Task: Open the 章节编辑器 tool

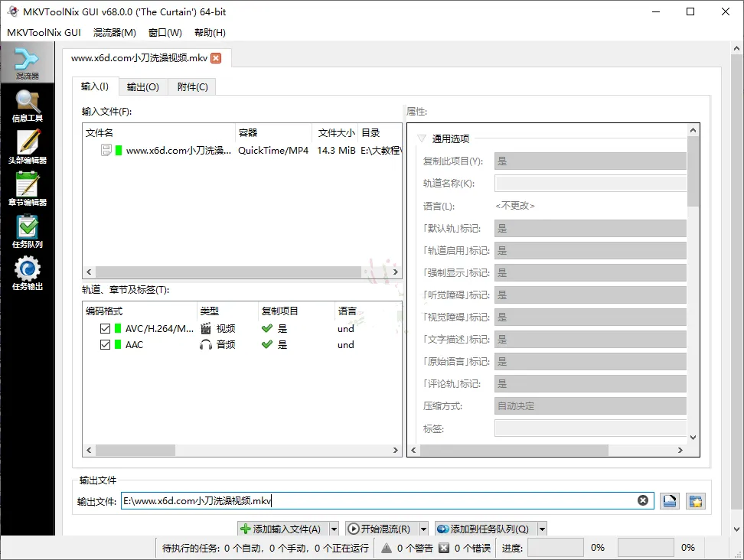Action: click(28, 189)
